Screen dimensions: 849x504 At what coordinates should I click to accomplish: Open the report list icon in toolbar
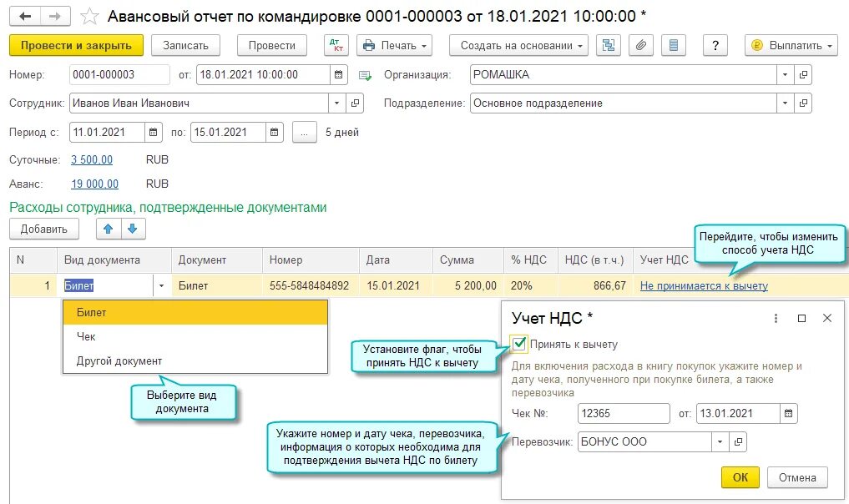click(673, 45)
